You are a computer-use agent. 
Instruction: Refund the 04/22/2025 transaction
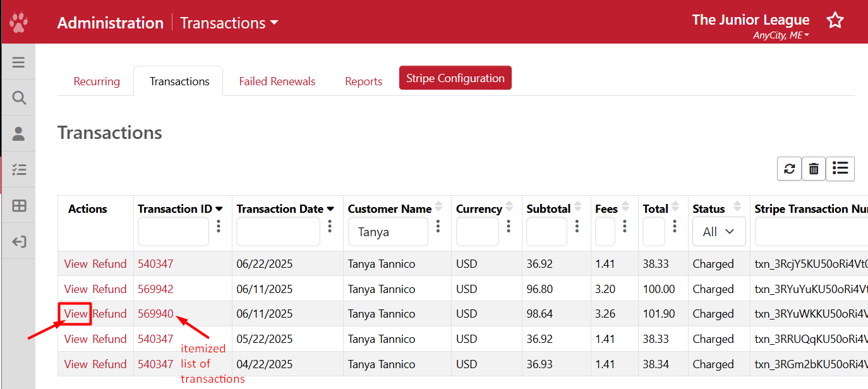tap(110, 364)
